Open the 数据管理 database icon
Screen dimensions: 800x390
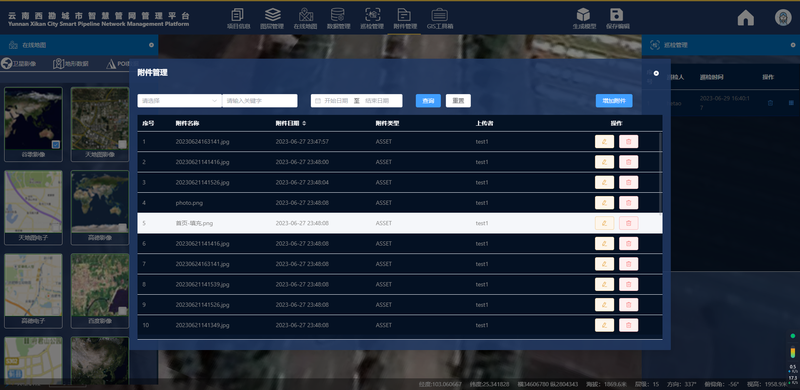click(x=338, y=18)
